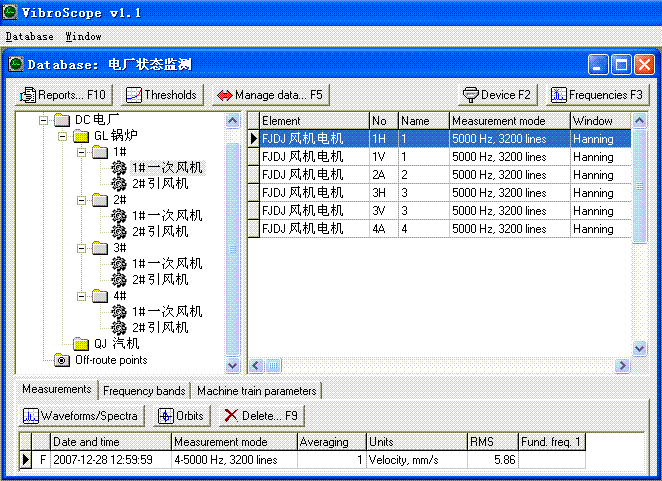Open Manage data F5 button

270,95
